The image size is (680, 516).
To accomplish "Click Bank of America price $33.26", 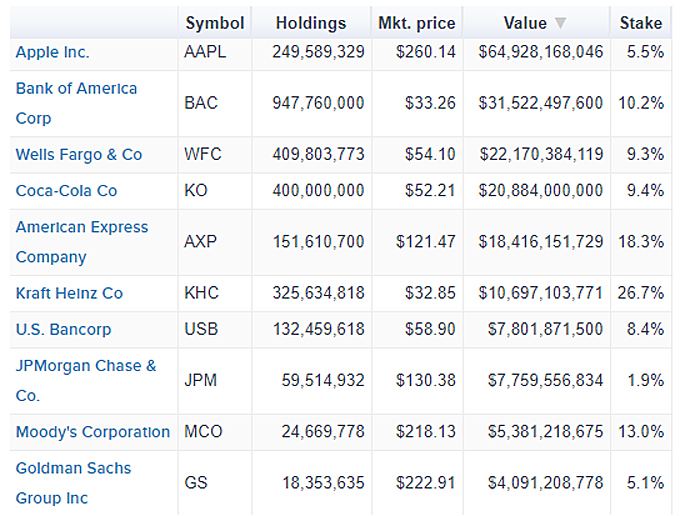I will pos(430,103).
